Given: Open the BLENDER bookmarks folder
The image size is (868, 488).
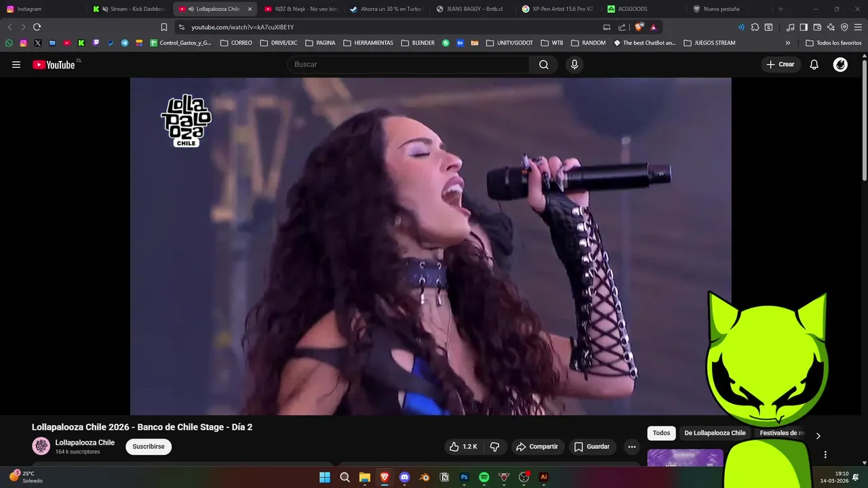Looking at the screenshot, I should click(418, 43).
